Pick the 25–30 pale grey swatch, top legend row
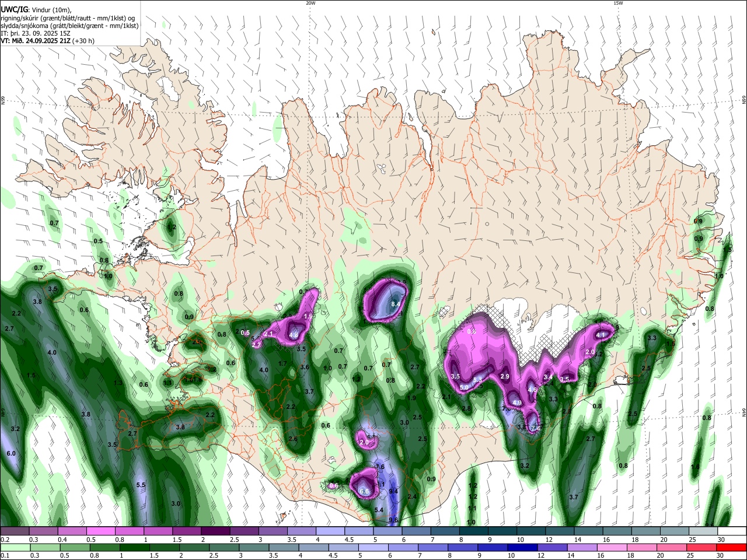Screen dimensions: 747x560 click(x=704, y=531)
